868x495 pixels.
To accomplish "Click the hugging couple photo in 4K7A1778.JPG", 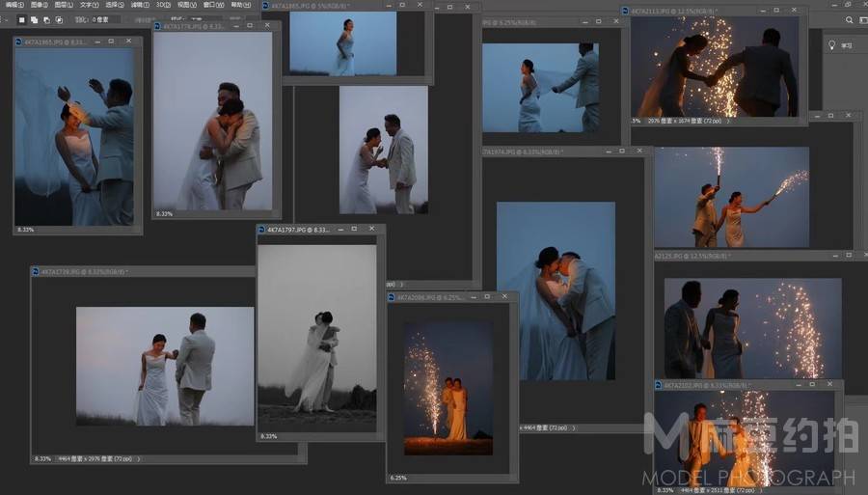I will tap(212, 121).
